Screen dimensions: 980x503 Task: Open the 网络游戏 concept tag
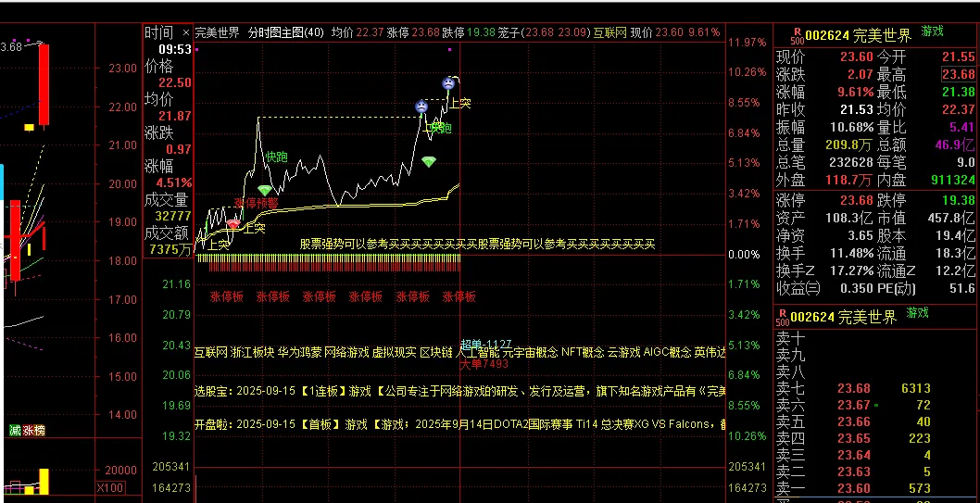point(346,352)
